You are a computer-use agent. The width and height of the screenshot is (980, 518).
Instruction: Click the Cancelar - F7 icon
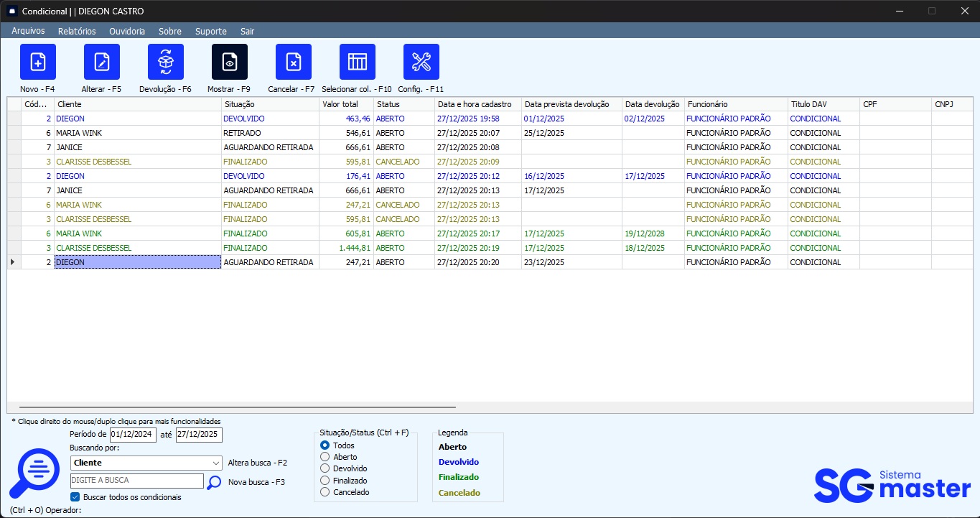[x=293, y=62]
